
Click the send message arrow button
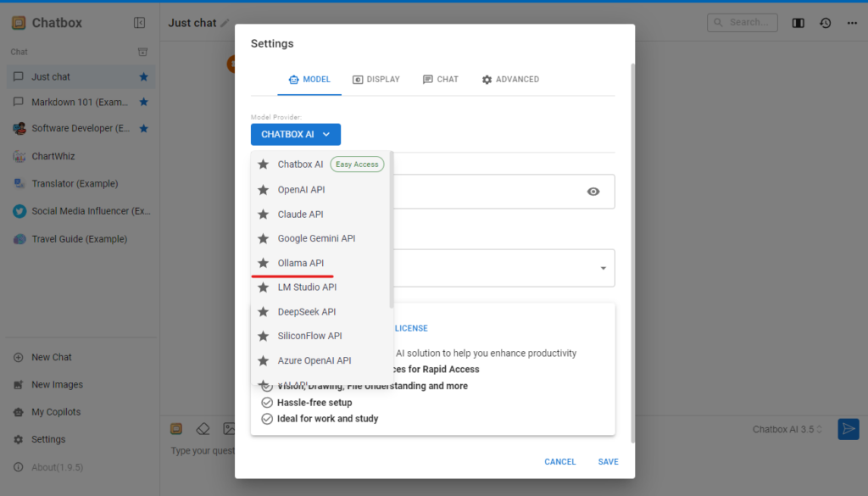click(848, 429)
